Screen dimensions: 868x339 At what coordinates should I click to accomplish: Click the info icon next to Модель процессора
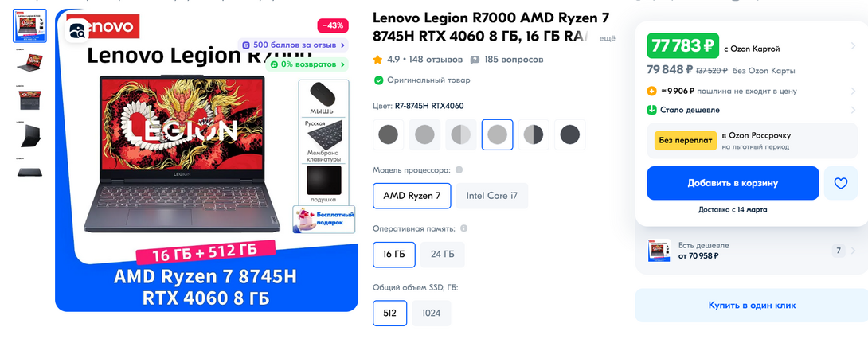[x=459, y=170]
